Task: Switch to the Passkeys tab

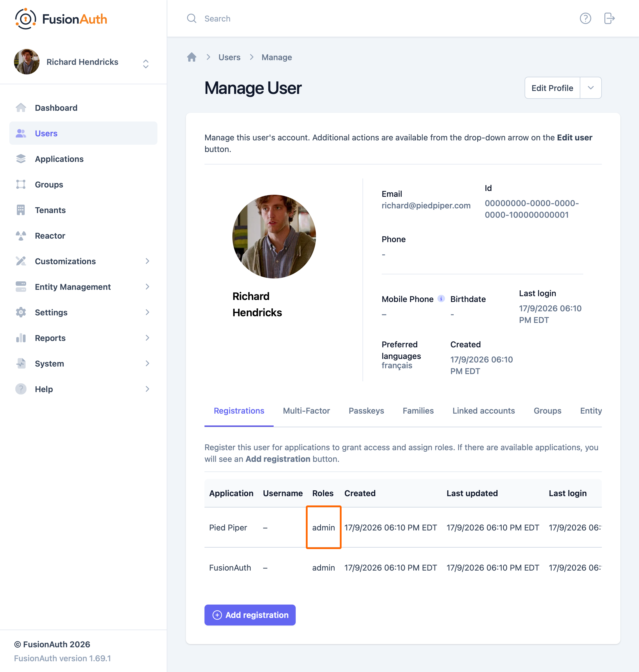Action: click(x=366, y=411)
